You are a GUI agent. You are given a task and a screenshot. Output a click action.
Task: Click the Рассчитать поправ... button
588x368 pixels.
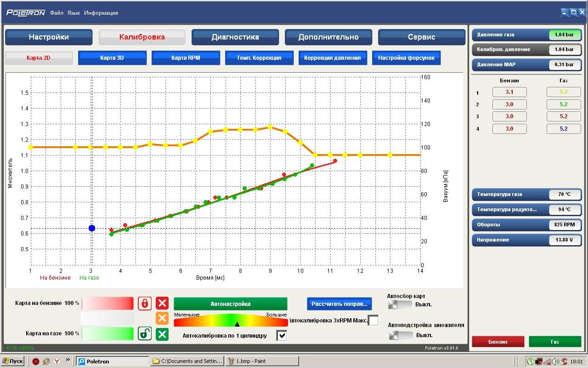[339, 304]
